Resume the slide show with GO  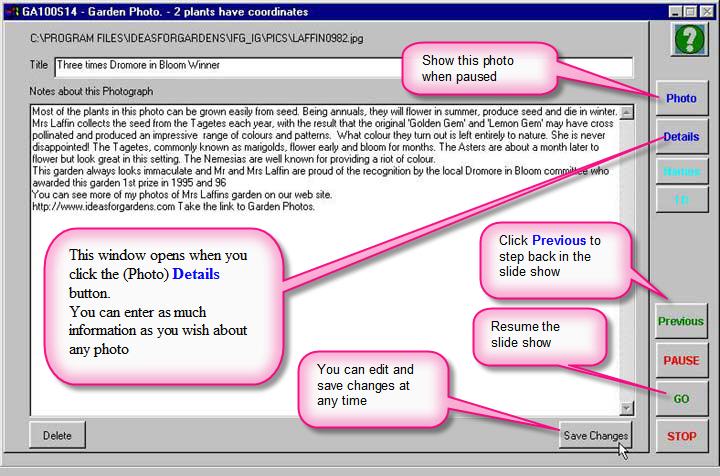point(681,399)
